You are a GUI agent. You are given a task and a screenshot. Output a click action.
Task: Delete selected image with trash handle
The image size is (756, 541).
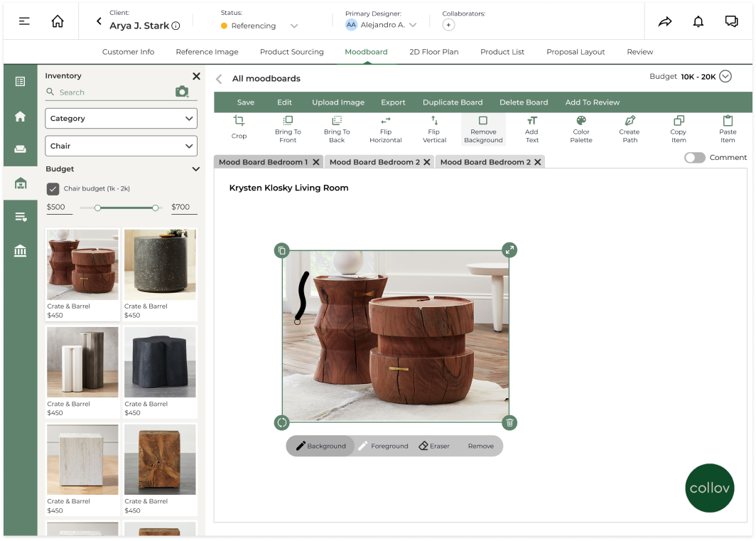509,423
